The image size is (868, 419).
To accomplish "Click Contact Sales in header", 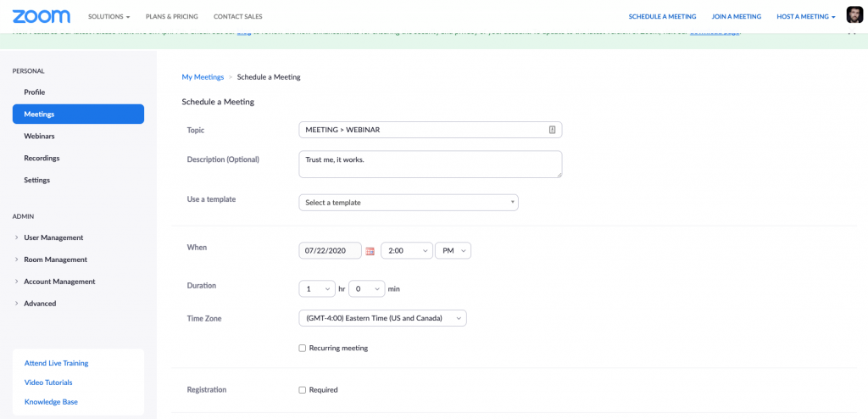I will [238, 17].
